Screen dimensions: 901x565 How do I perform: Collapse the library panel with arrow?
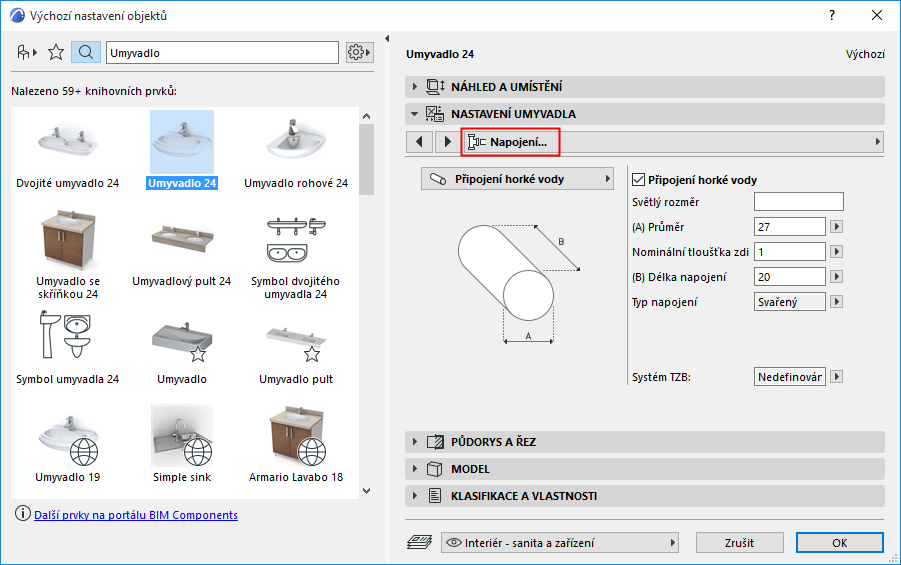pos(387,39)
